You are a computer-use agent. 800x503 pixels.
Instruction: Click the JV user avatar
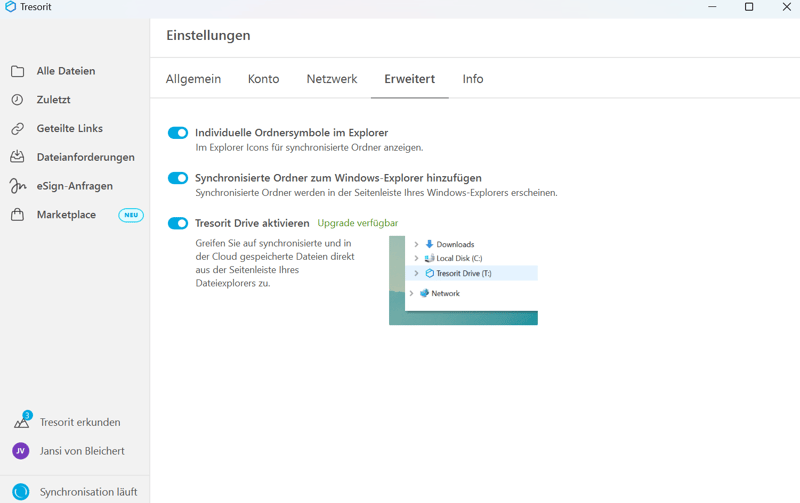point(20,451)
